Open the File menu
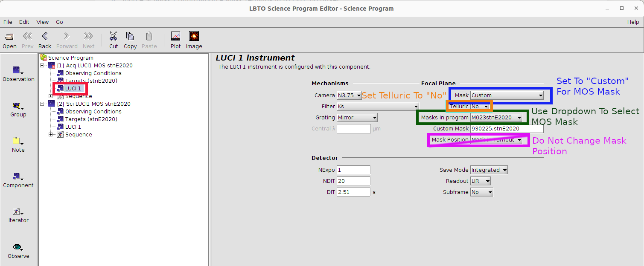 (8, 22)
